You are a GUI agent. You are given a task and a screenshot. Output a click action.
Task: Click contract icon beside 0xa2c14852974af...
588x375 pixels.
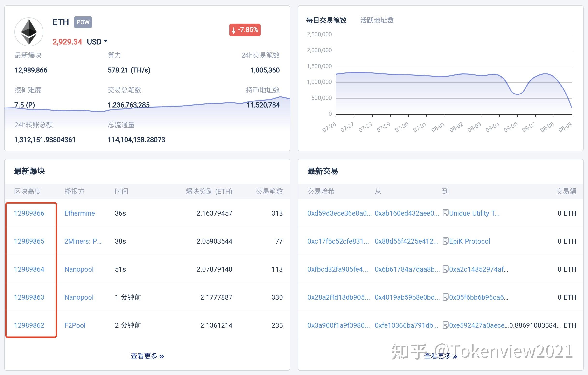(446, 269)
